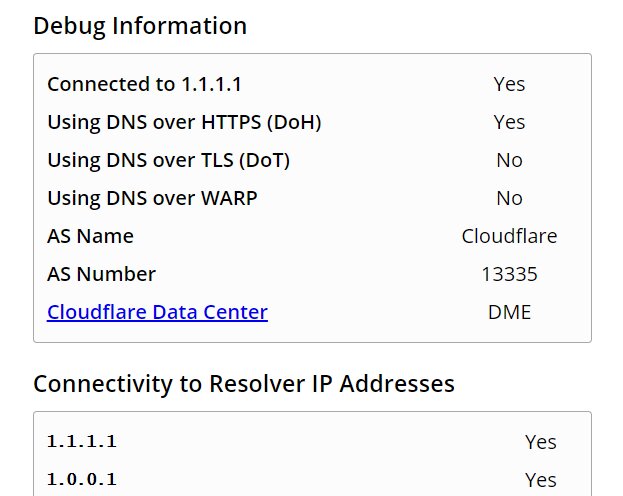Click the AS Name label

(91, 236)
